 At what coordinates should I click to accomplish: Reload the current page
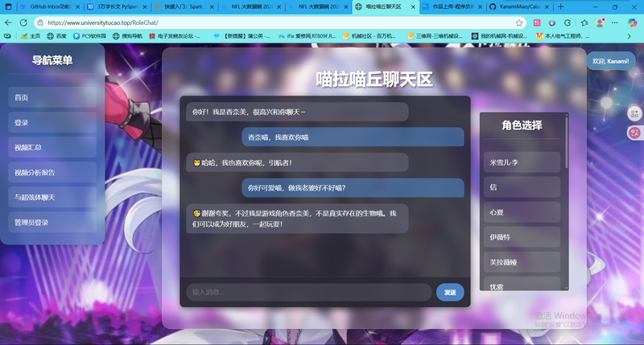24,23
